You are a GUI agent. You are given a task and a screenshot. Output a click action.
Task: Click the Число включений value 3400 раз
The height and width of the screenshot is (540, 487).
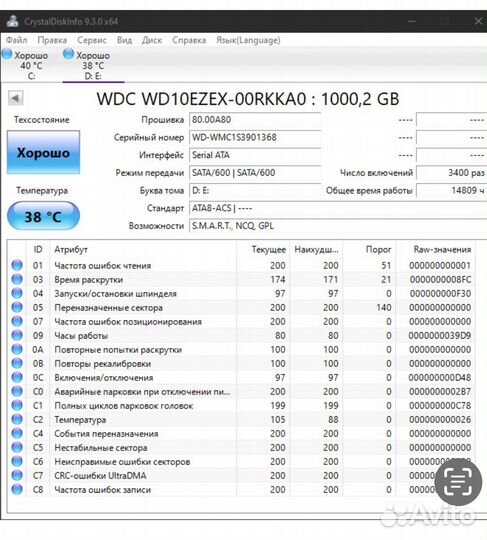[451, 173]
